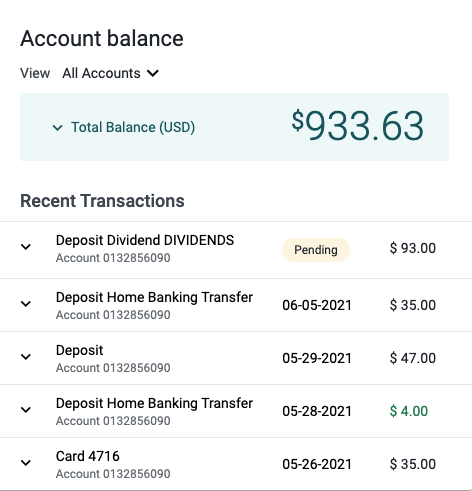
Task: Click the chevron next to All Accounts
Action: point(153,73)
